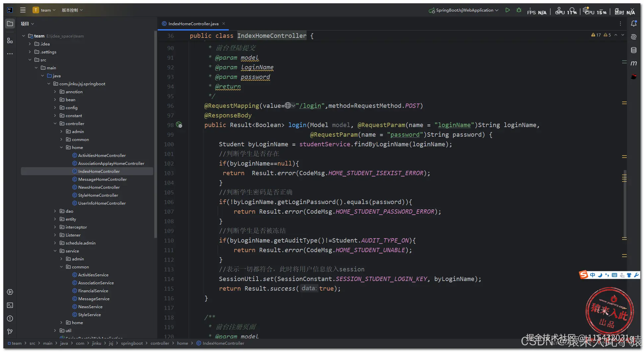Open UserInfoHomeController in project tree

point(102,203)
